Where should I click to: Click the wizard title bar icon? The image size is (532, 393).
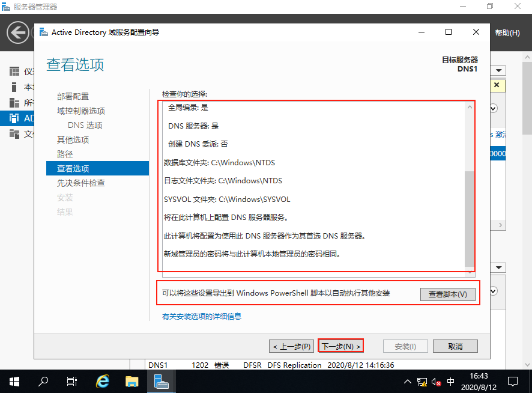tap(43, 32)
